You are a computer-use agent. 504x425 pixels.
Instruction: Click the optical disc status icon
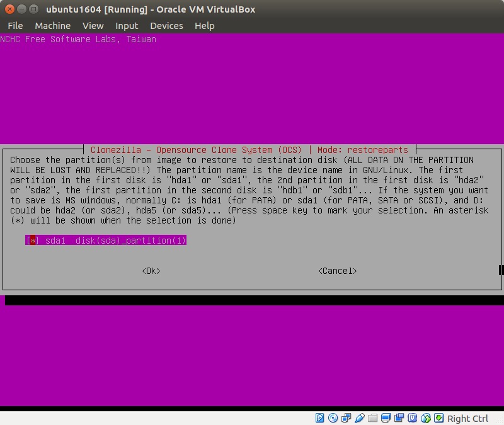(x=333, y=418)
